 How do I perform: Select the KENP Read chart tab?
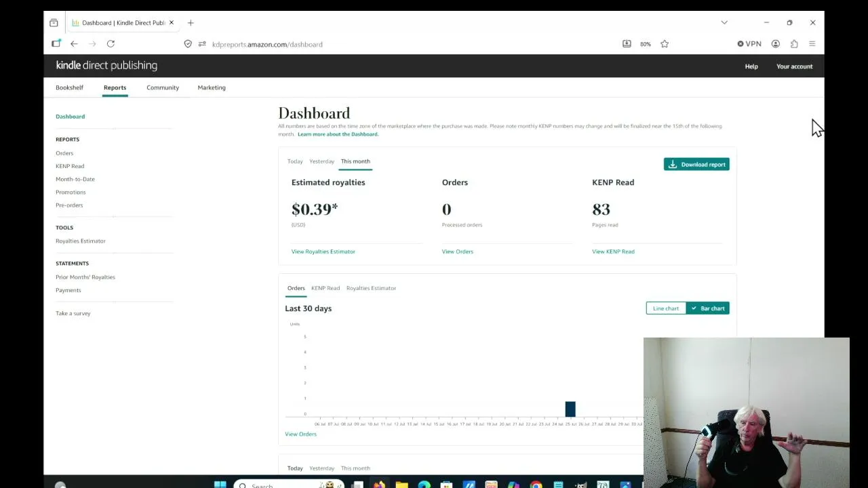(x=325, y=288)
